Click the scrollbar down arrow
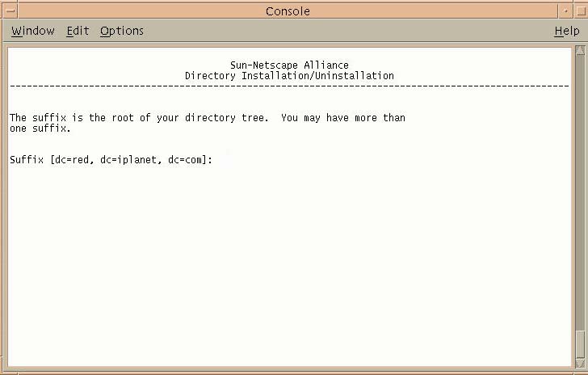Image resolution: width=588 pixels, height=375 pixels. click(580, 364)
